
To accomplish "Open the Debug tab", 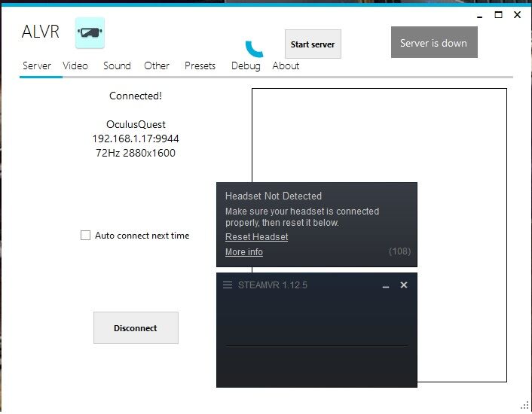I will coord(246,65).
